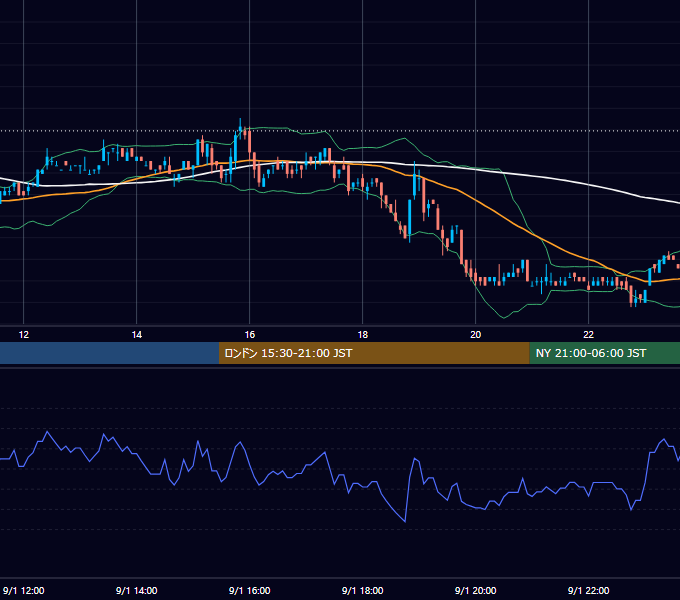Click the 9/1 14:00 time label

click(137, 590)
